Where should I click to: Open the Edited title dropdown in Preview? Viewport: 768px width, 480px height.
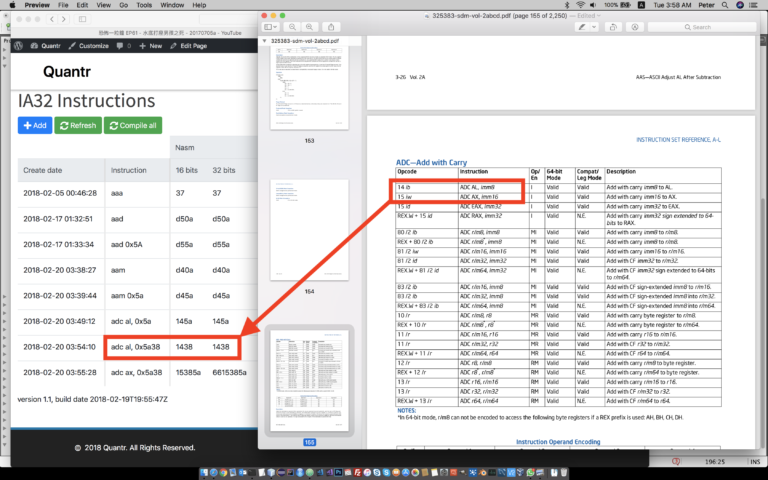588,16
